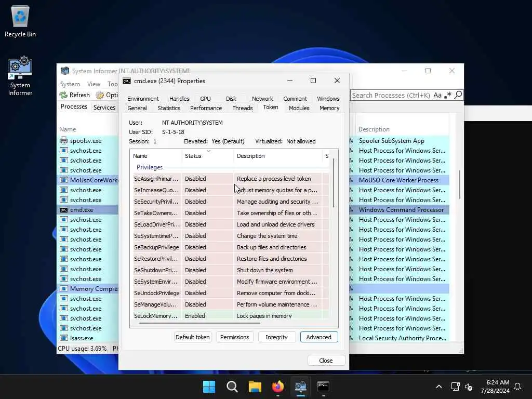Screen dimensions: 532x399
Task: Switch to the Modules tab
Action: point(299,108)
